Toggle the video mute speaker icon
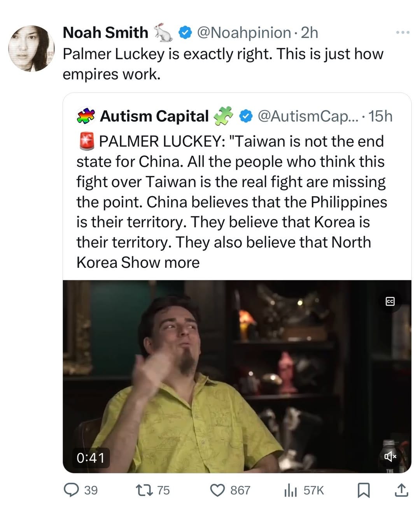Screen dimensions: 420x524 [390, 456]
